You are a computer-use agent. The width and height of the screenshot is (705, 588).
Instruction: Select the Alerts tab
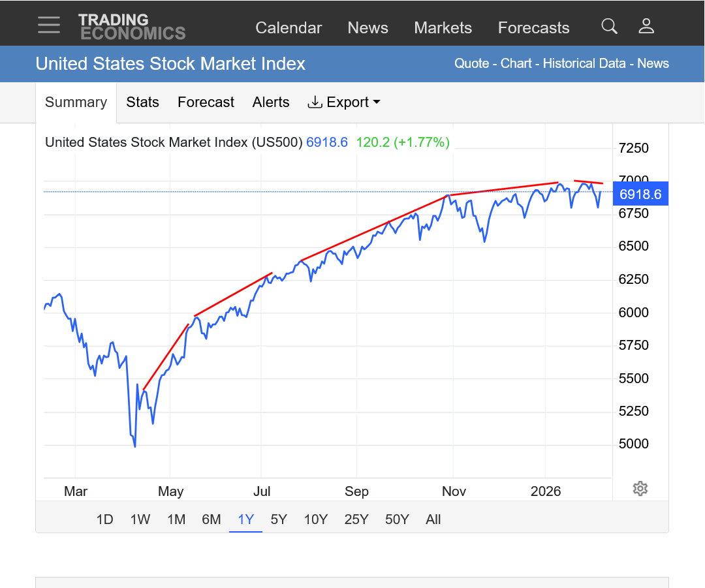[271, 102]
